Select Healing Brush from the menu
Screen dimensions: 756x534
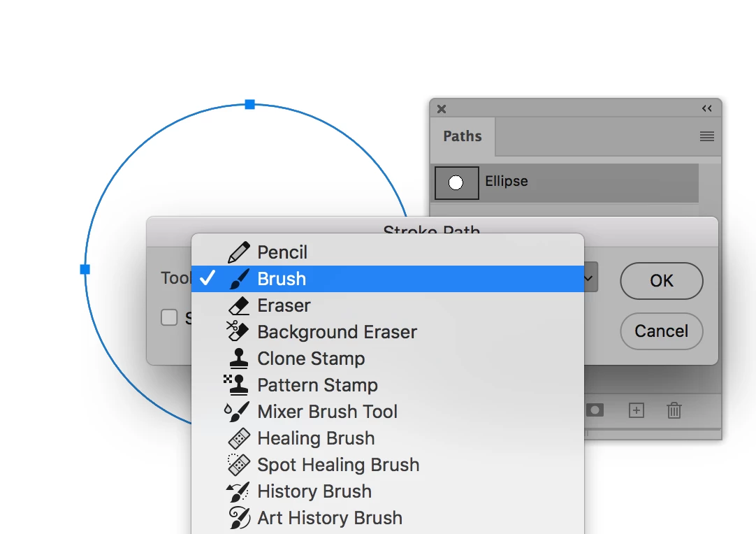(x=388, y=438)
